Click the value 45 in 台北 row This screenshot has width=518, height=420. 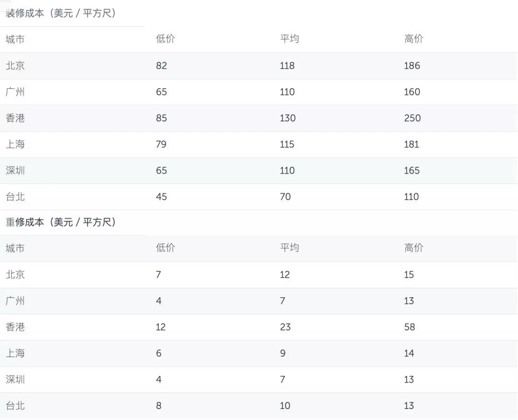[x=161, y=197]
